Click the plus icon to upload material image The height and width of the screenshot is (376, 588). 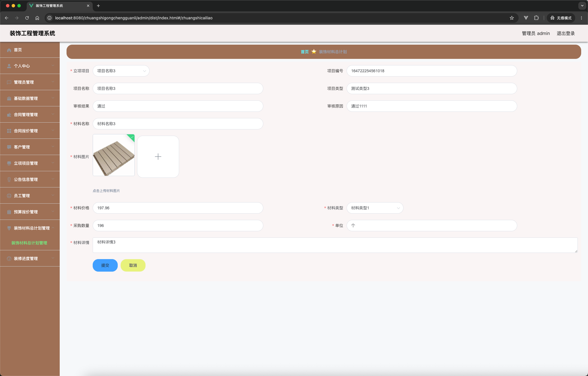point(158,157)
